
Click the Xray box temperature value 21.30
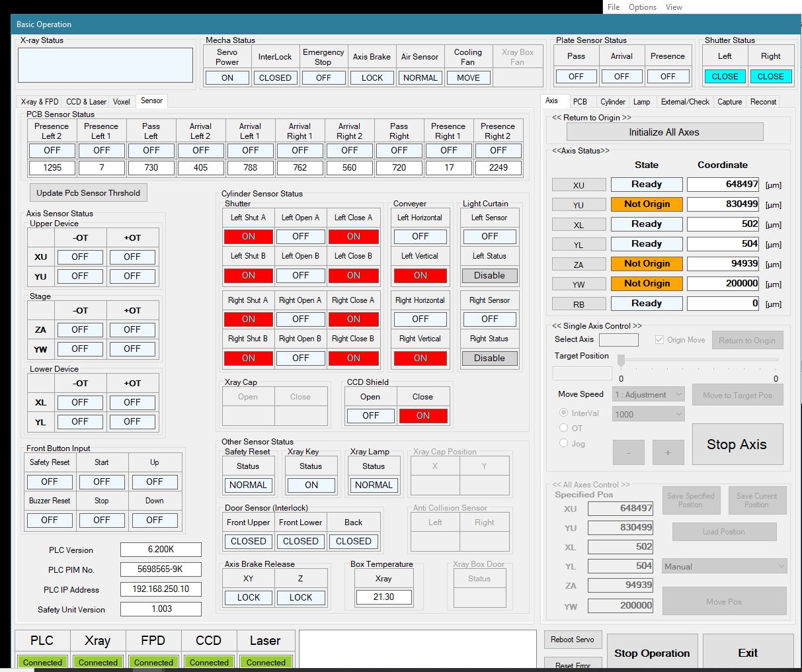(x=383, y=597)
